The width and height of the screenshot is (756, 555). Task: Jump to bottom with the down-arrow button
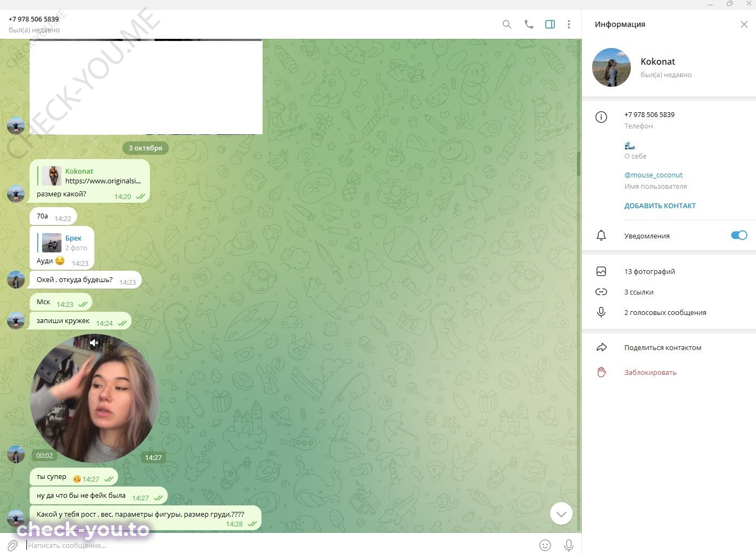pyautogui.click(x=561, y=513)
